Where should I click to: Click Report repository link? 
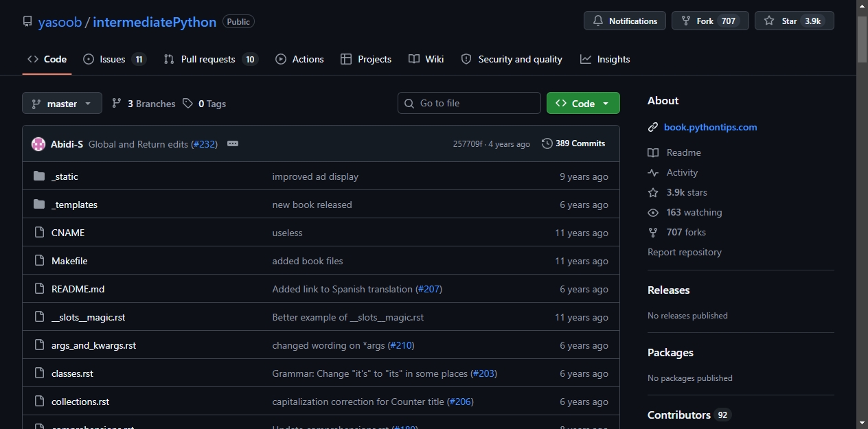[685, 252]
